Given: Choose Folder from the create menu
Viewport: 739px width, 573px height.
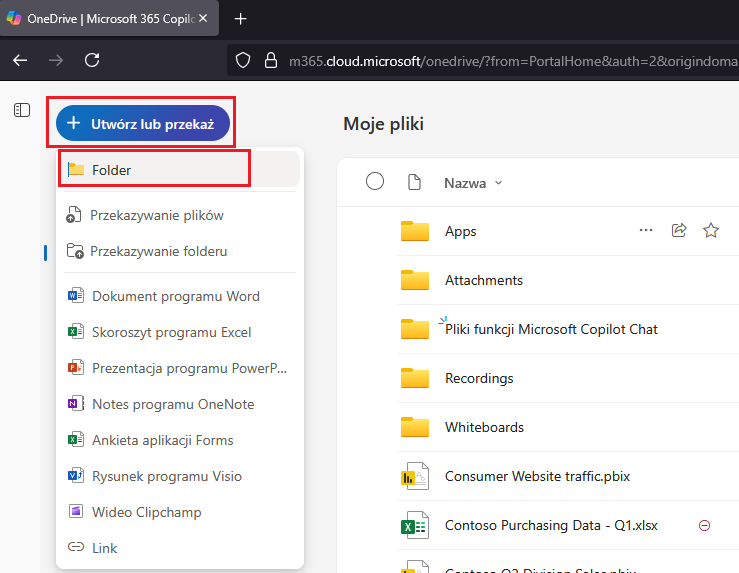Looking at the screenshot, I should coord(180,170).
